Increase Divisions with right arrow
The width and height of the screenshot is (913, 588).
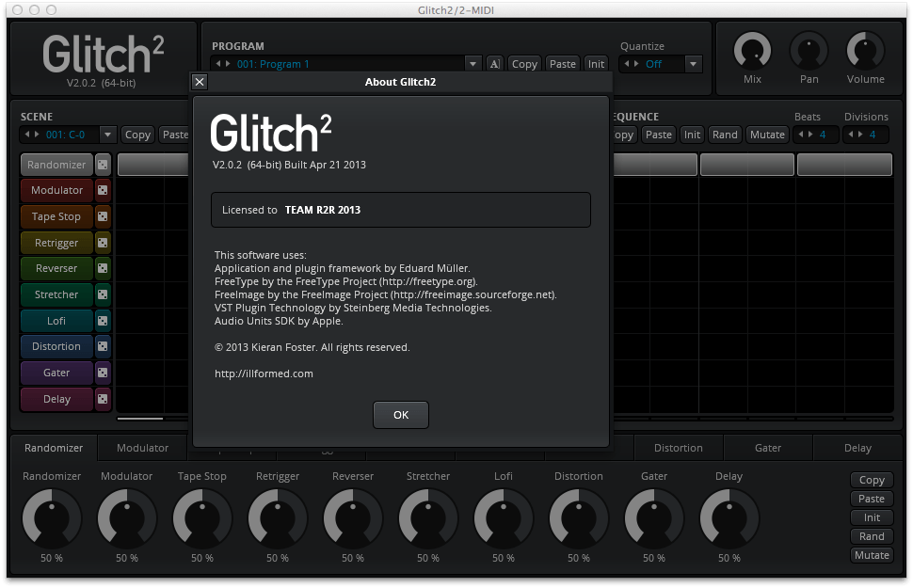[860, 134]
